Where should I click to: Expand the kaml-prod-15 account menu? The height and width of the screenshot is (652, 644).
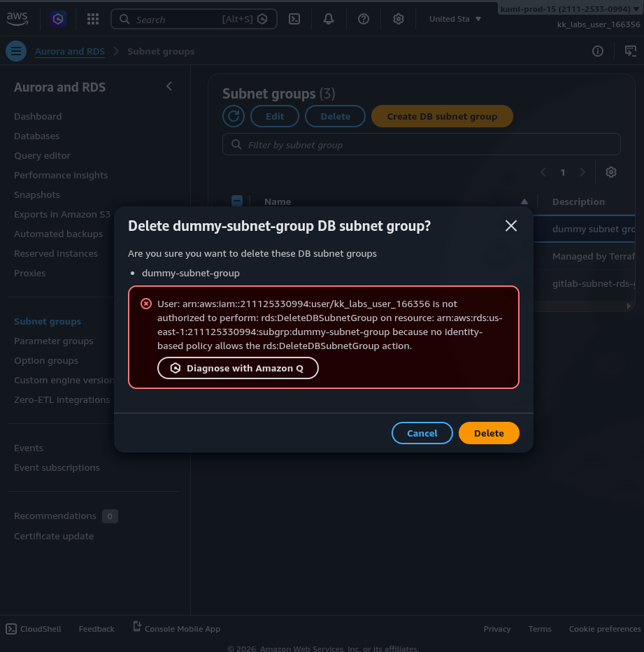point(570,9)
